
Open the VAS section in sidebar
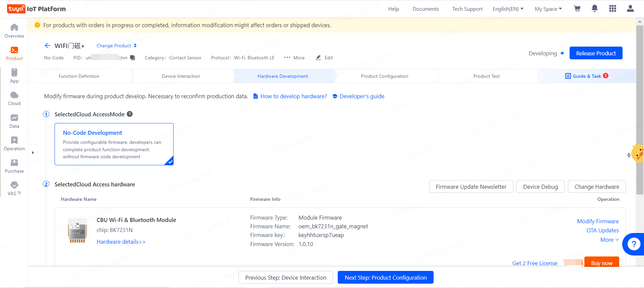14,188
